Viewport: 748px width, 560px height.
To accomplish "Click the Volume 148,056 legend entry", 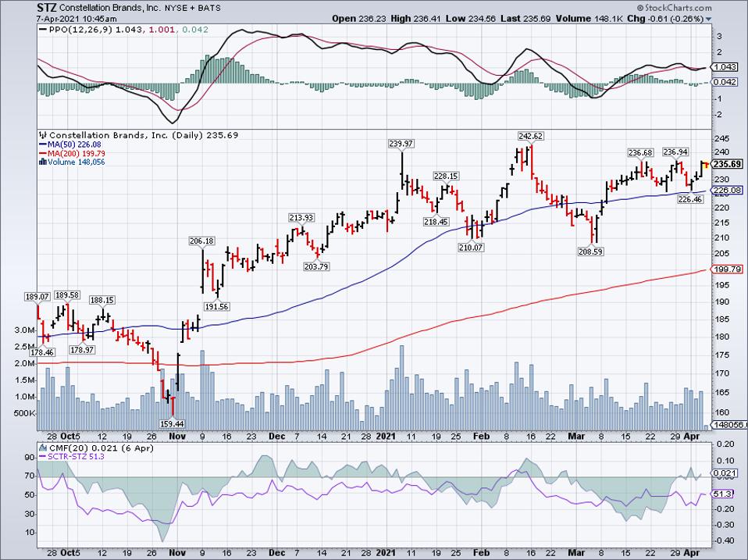I will point(72,162).
